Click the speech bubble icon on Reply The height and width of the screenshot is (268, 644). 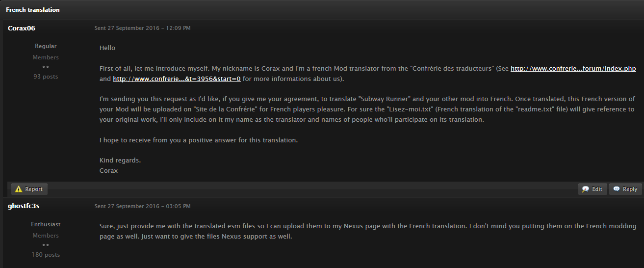point(617,189)
